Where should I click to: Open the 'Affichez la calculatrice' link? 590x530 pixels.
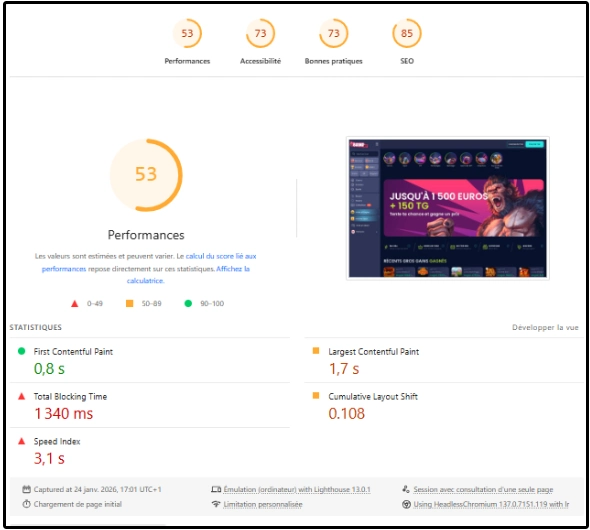pos(233,269)
